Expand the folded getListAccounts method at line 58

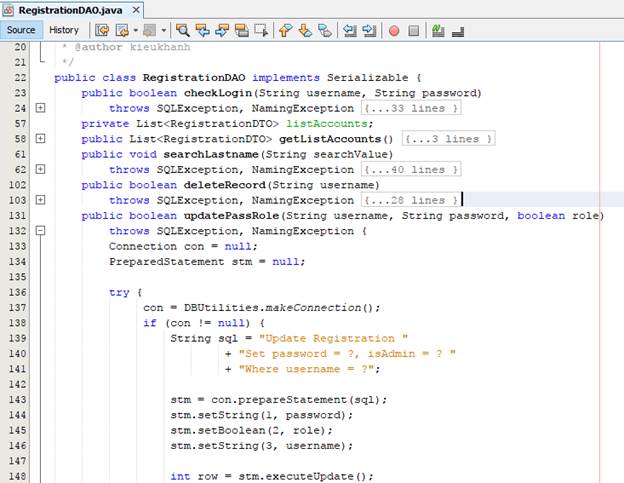pos(40,138)
